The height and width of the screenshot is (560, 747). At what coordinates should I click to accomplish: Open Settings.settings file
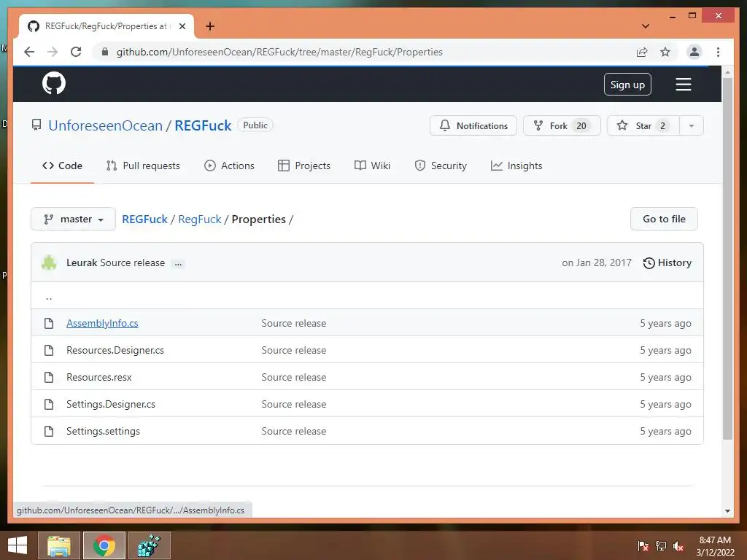point(104,432)
